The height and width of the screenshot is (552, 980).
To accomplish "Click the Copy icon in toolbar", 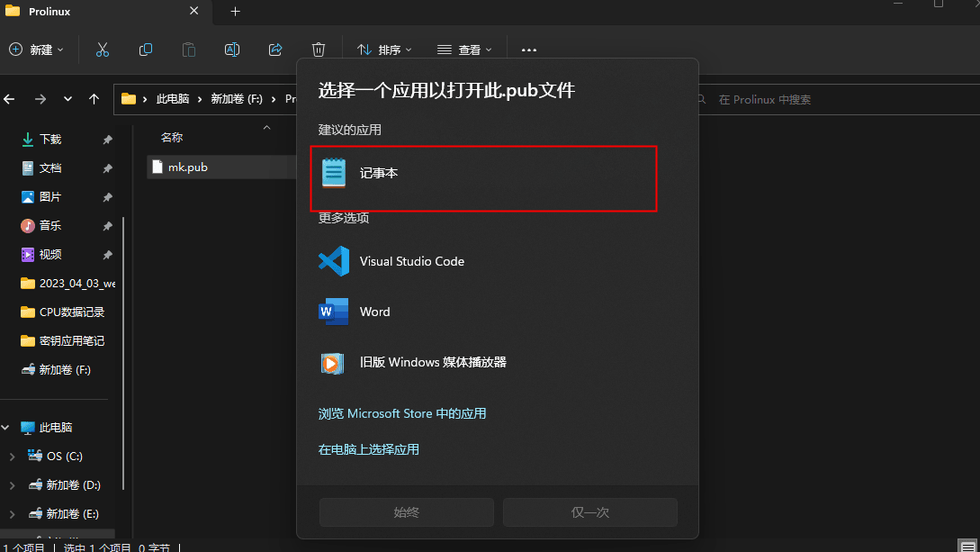I will click(x=146, y=50).
